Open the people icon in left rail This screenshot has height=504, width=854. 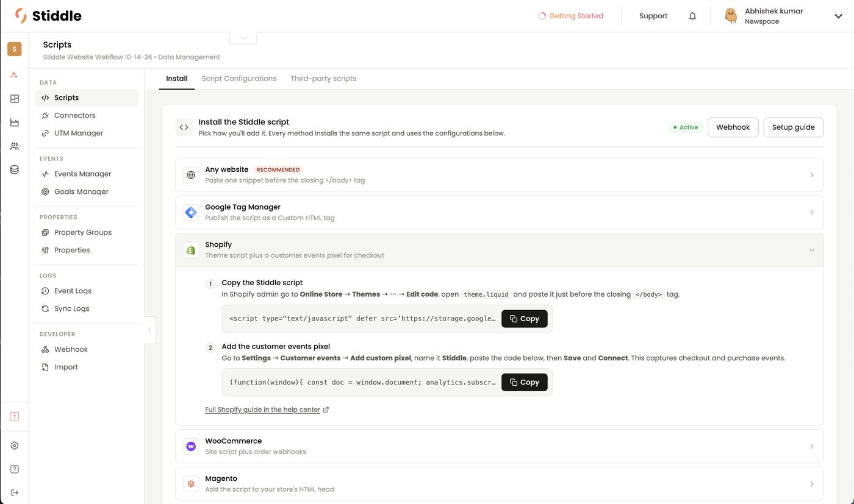click(15, 146)
